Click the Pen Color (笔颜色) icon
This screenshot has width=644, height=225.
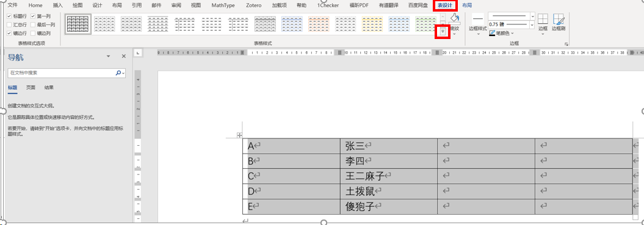pyautogui.click(x=492, y=34)
